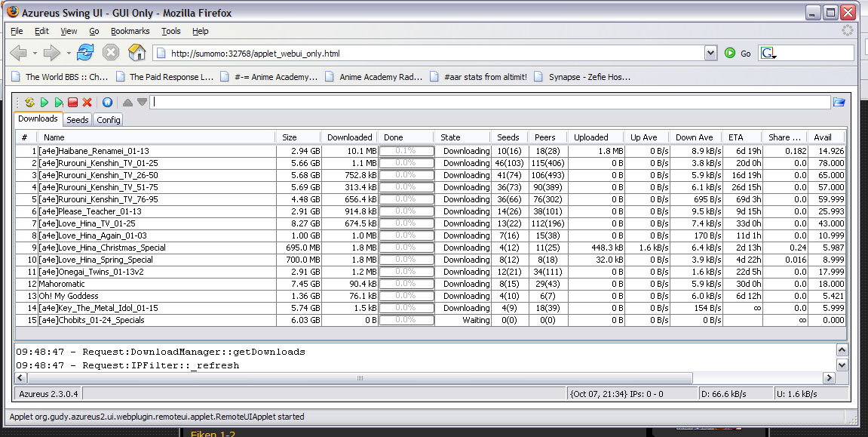868x437 pixels.
Task: Open torrent file with blue folder icon
Action: coord(839,102)
